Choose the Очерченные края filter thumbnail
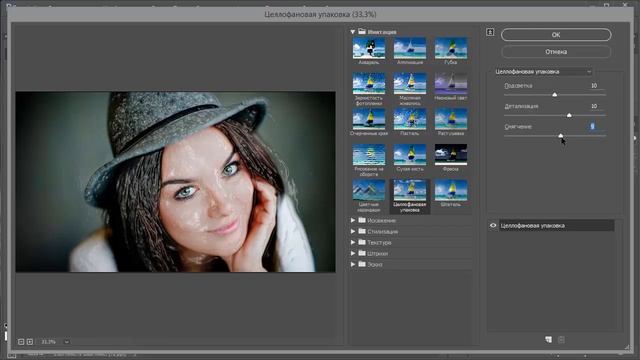 pyautogui.click(x=369, y=119)
